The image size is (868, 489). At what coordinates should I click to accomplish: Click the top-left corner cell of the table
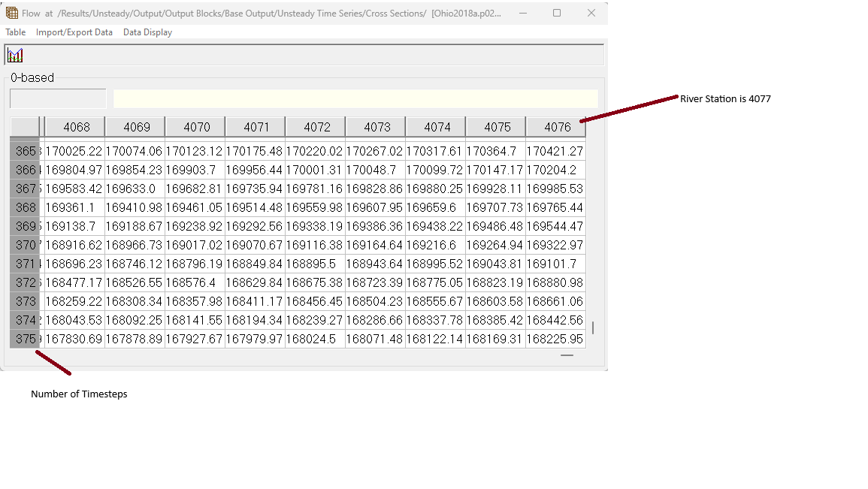(25, 127)
